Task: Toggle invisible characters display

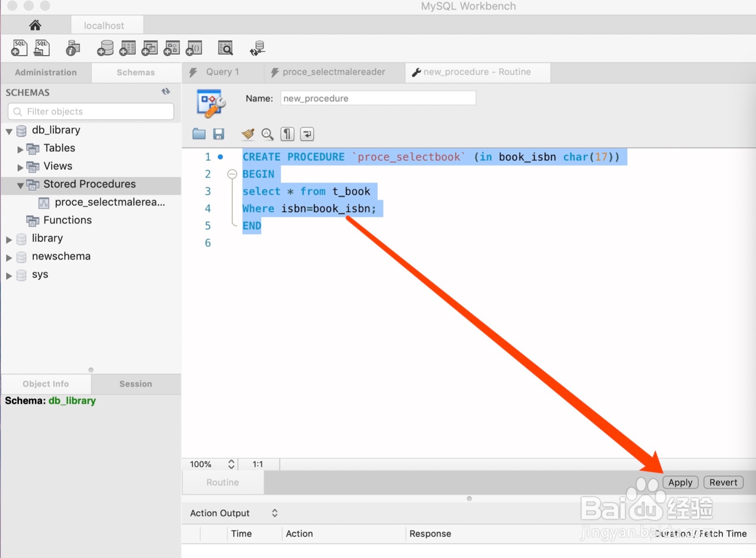Action: click(287, 134)
